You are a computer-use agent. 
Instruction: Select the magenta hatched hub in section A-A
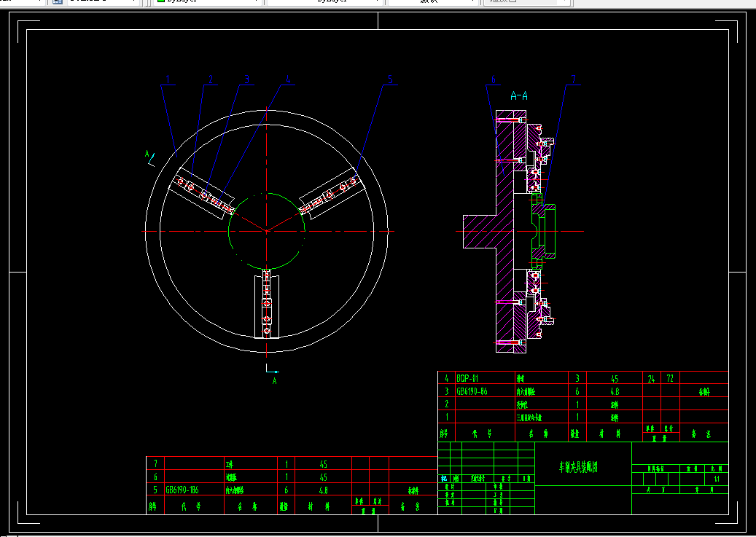479,232
